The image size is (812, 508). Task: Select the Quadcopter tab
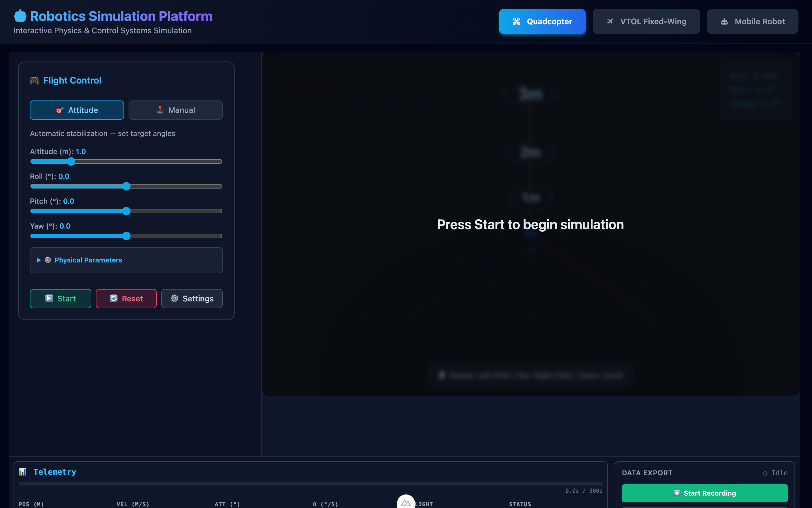click(542, 21)
